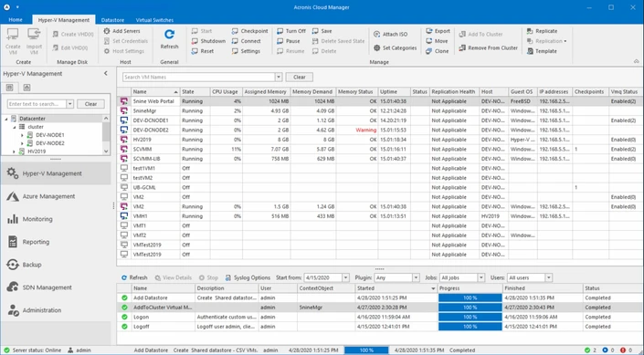Click the Attach ISO icon

376,35
